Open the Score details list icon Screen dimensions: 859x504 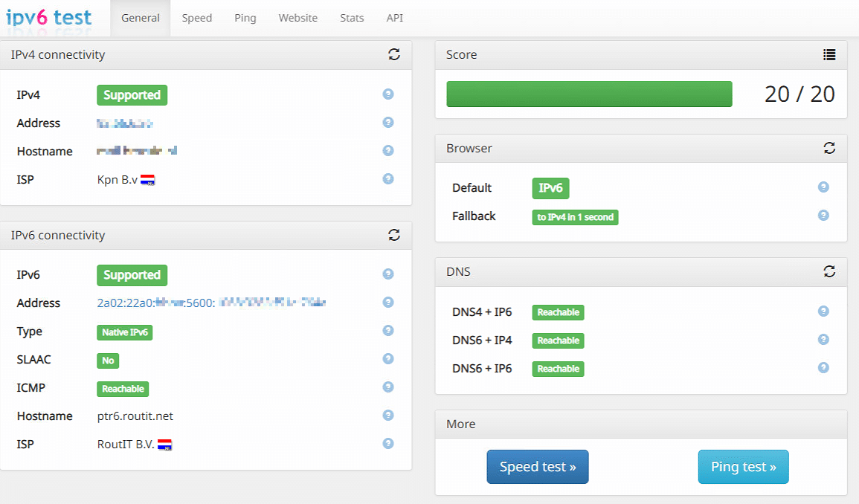tap(829, 54)
